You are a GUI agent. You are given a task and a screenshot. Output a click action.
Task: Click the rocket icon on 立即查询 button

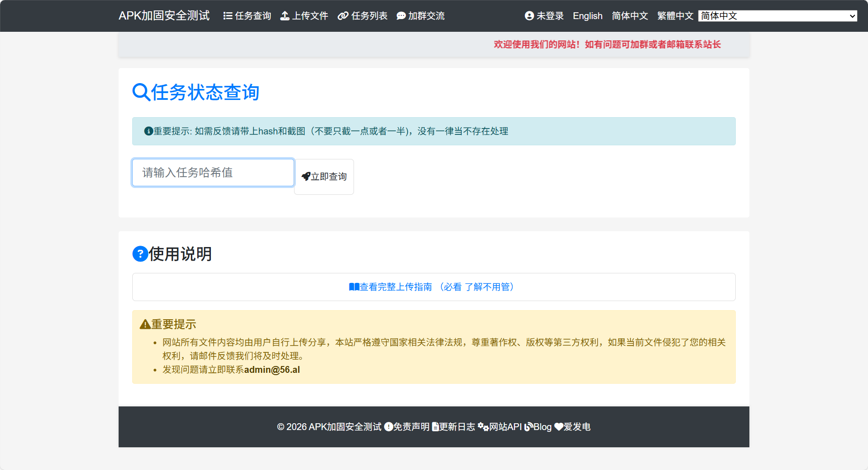point(306,176)
